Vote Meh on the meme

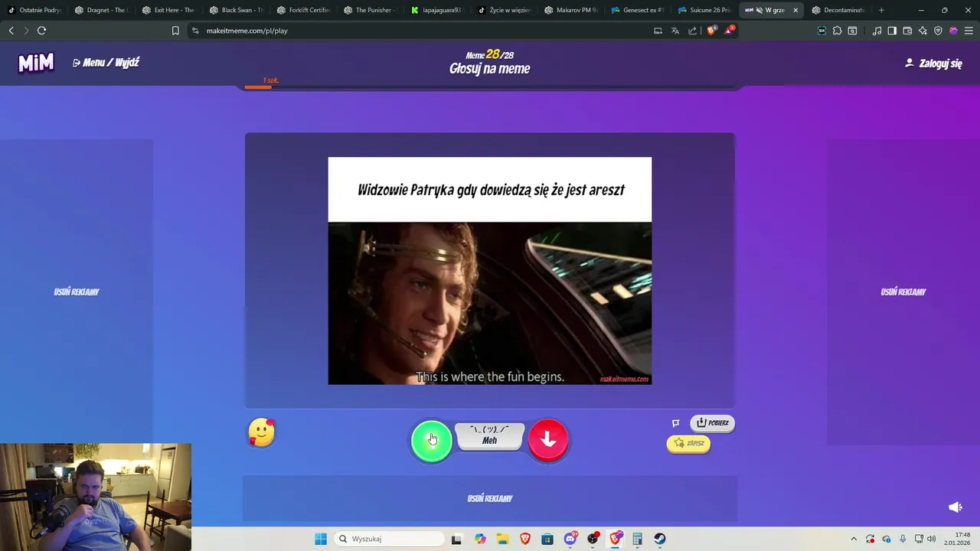pos(490,435)
